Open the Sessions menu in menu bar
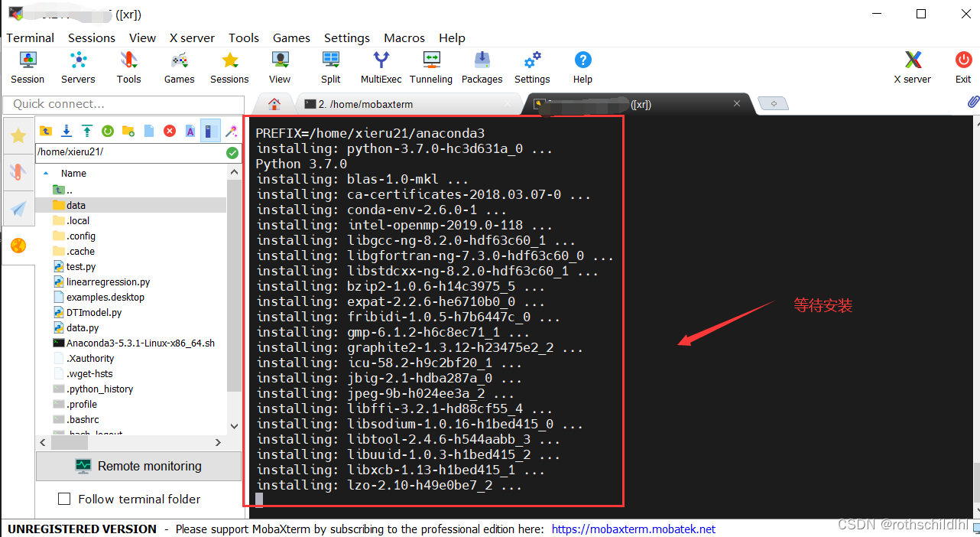The height and width of the screenshot is (537, 980). pos(92,37)
